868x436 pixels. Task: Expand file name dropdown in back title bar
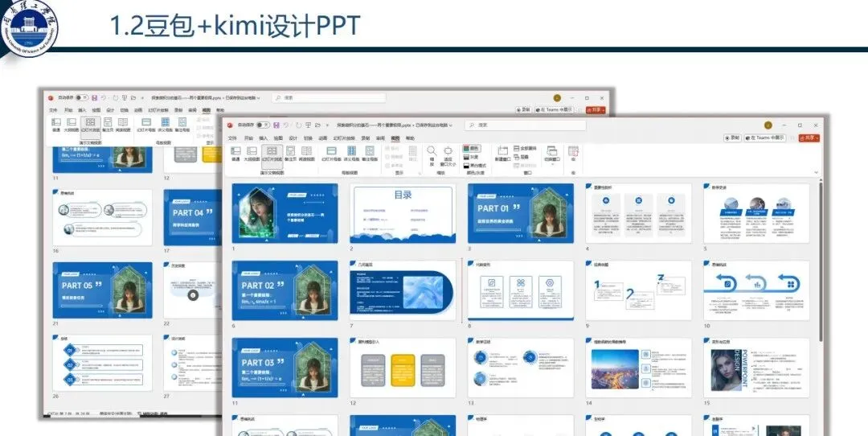258,97
